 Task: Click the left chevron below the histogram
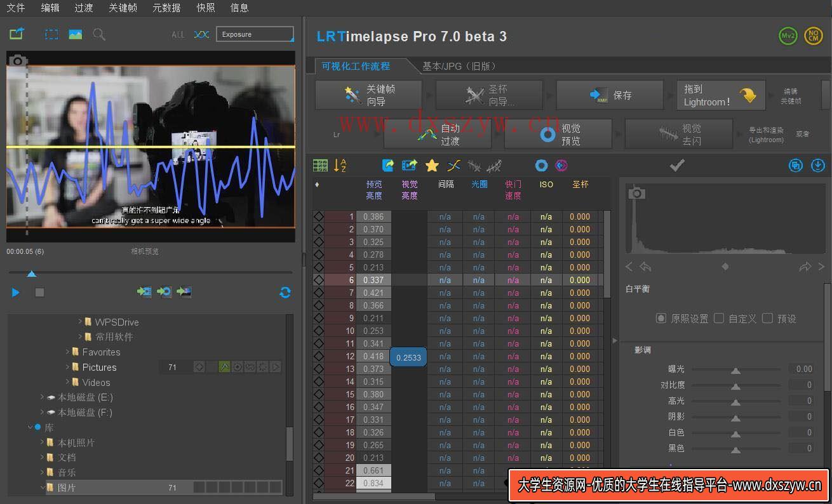click(629, 267)
